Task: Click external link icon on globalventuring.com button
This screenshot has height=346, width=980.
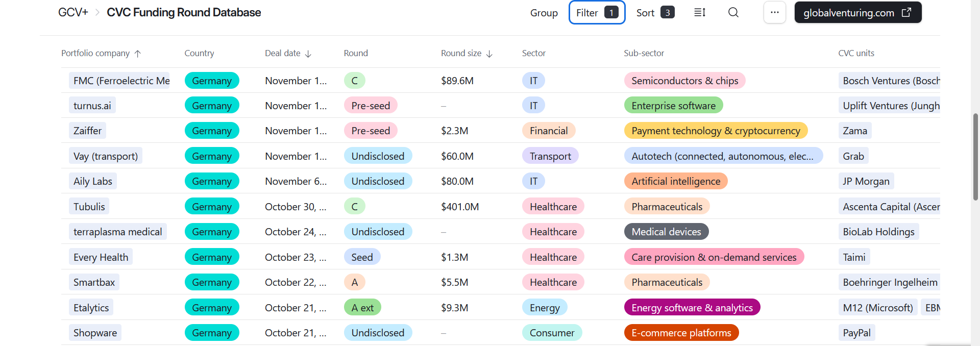Action: (x=906, y=13)
